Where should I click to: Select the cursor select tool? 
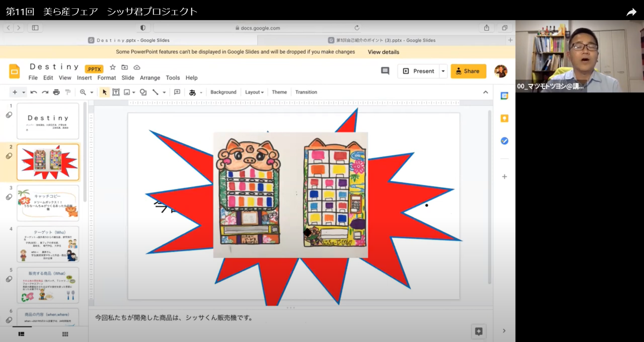[x=104, y=92]
